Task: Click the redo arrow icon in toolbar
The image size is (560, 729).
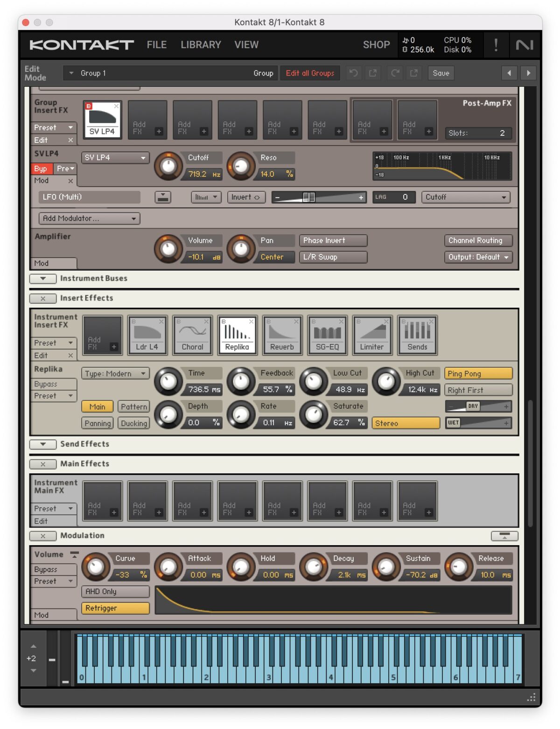Action: (x=395, y=73)
